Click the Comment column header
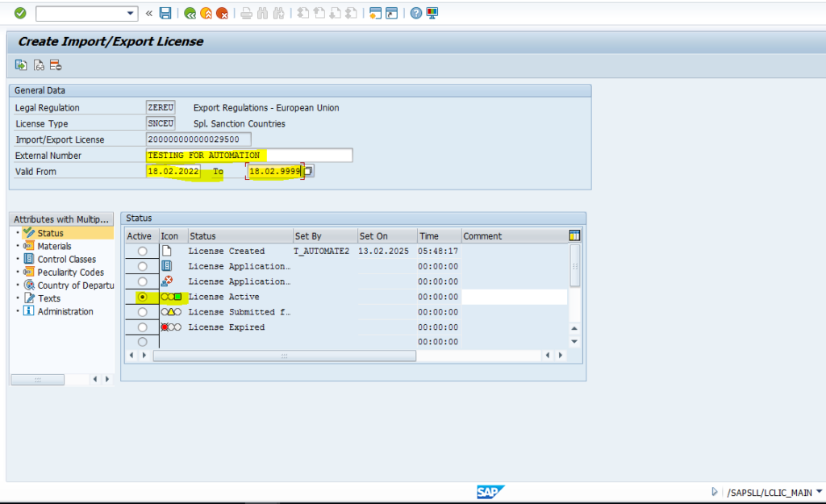This screenshot has width=826, height=504. point(515,236)
